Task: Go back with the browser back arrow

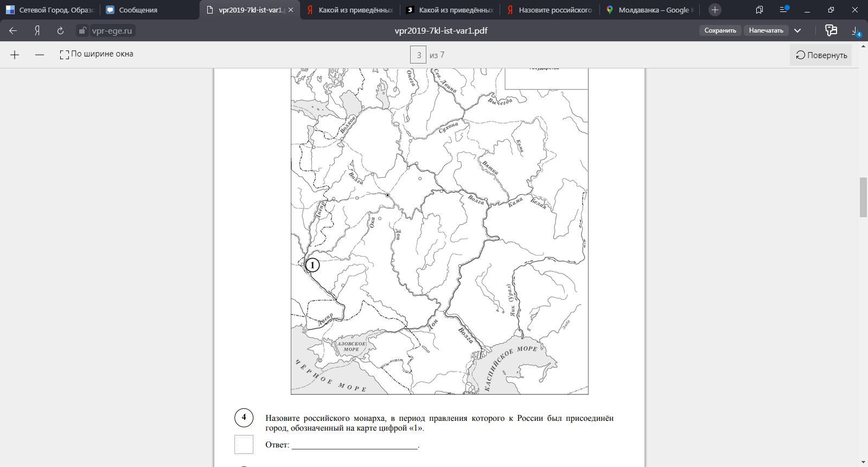Action: (x=13, y=31)
